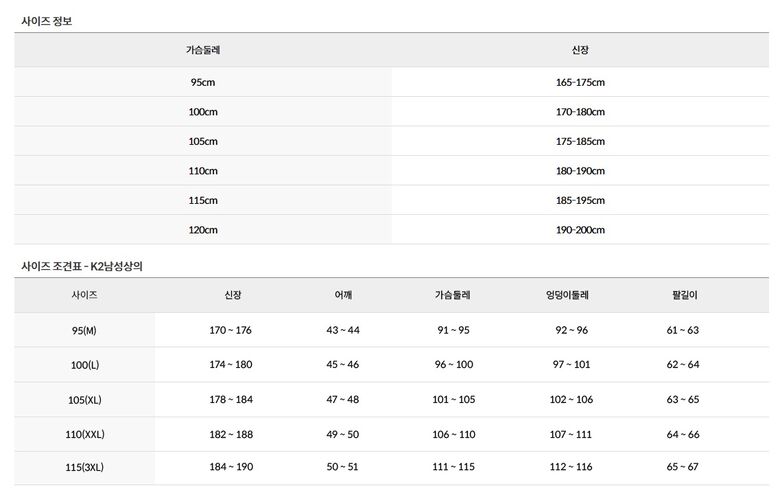
Task: Select the 110(XXL) size row label
Action: point(85,434)
